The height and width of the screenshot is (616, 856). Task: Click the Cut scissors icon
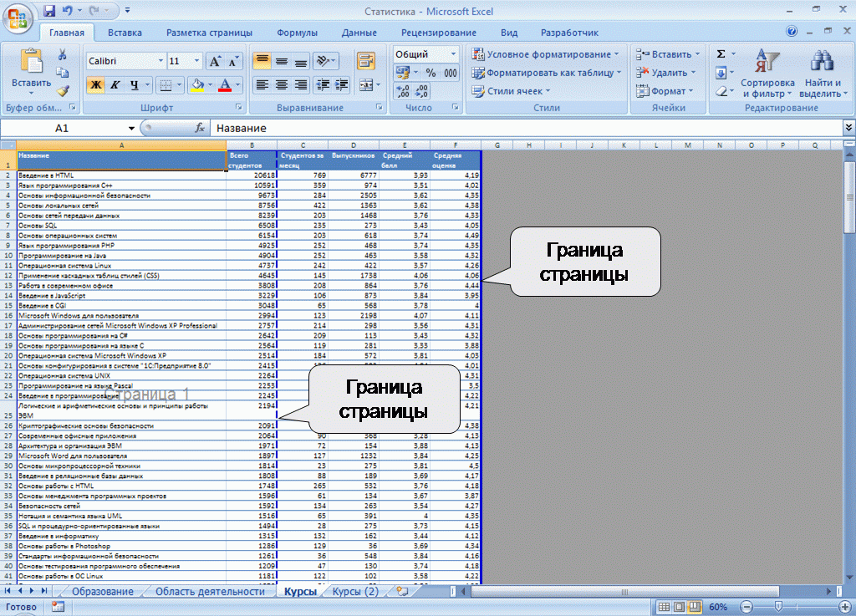(63, 54)
